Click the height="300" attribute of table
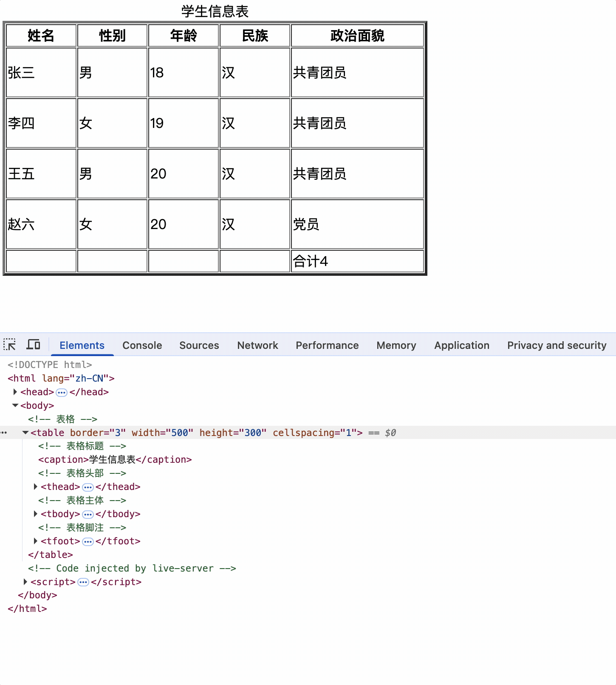The height and width of the screenshot is (685, 616). pos(233,433)
